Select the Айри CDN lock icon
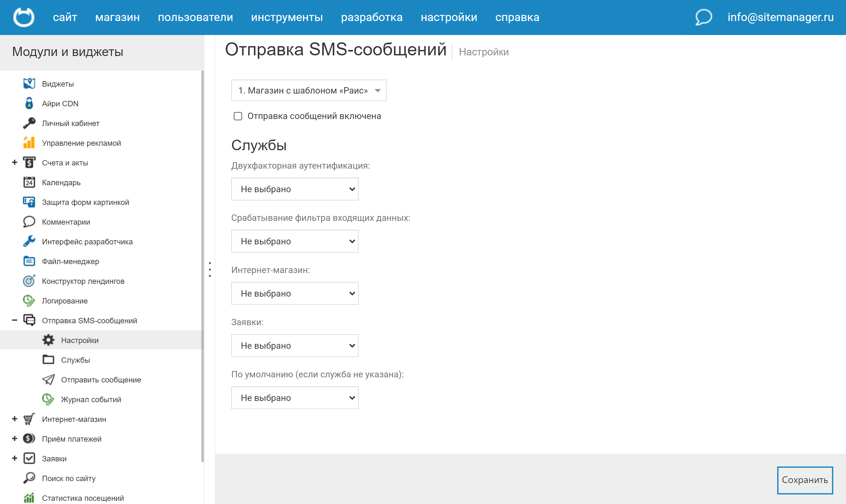Image resolution: width=846 pixels, height=504 pixels. pyautogui.click(x=29, y=103)
